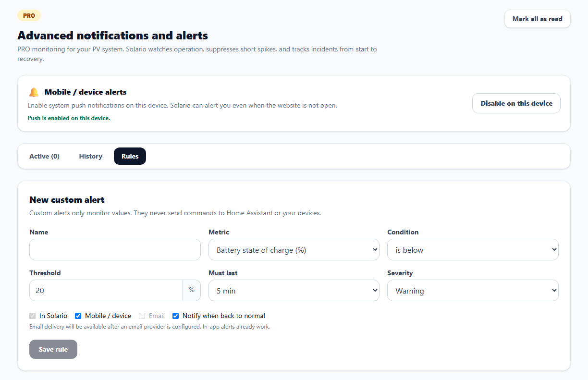
Task: Focus the alert Name input field
Action: [115, 250]
